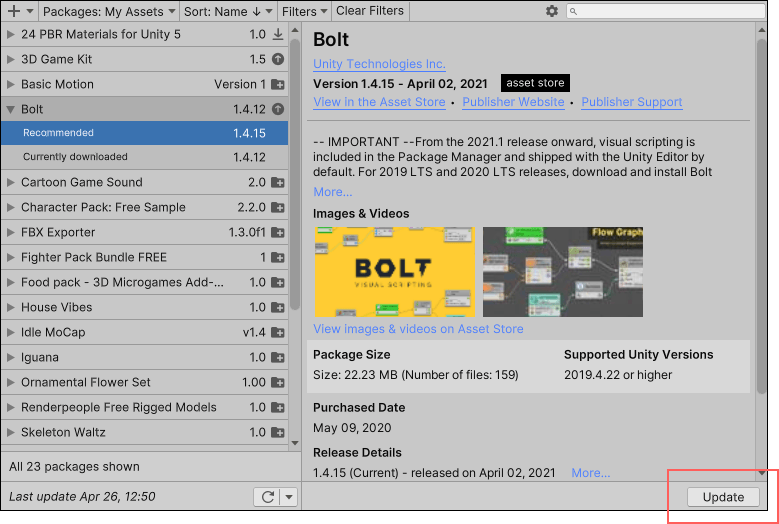Click Last update Apr 26, 12:50 status
Screen dimensions: 779x524
82,497
